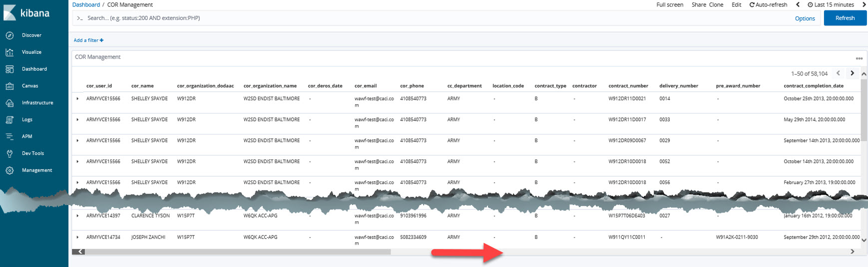The image size is (868, 267).
Task: Expand the first W912DR11D0021 table row
Action: [78, 99]
